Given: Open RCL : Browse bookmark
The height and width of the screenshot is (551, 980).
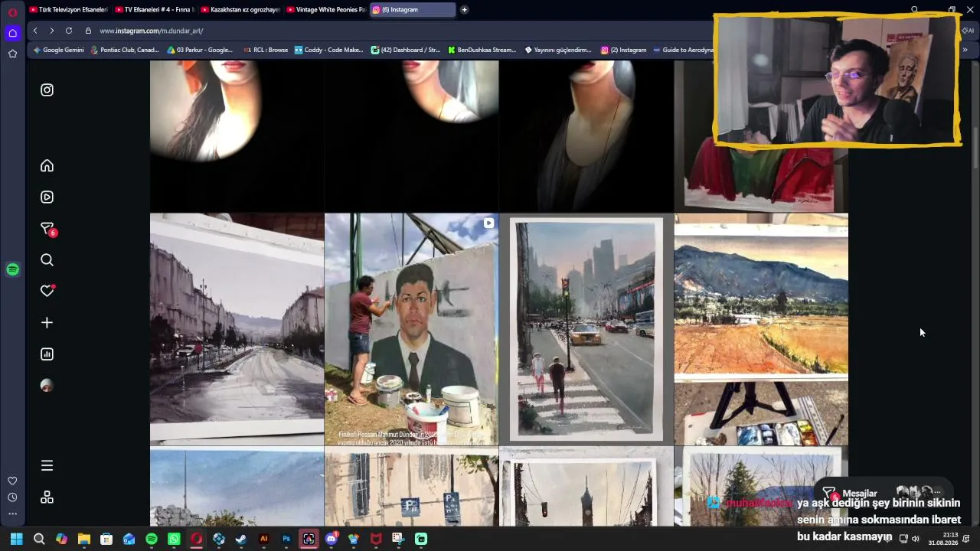Looking at the screenshot, I should pyautogui.click(x=265, y=50).
